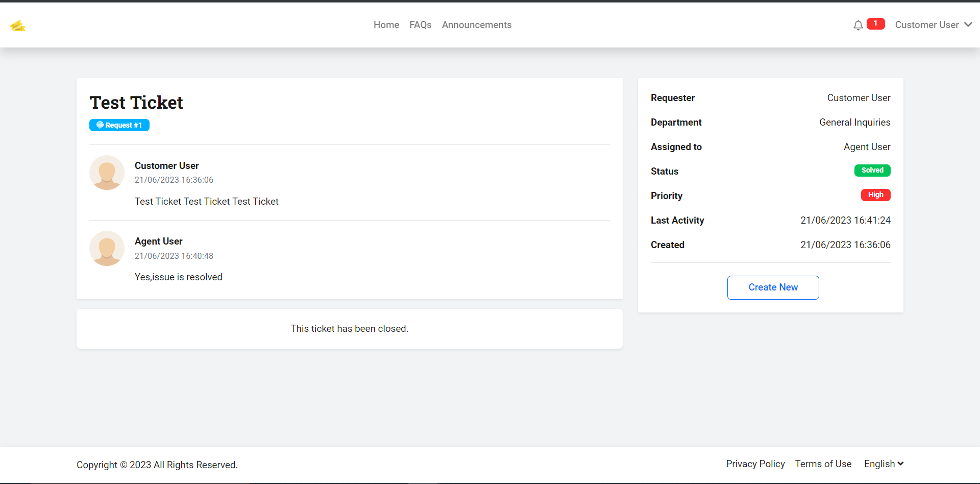Click the Test Ticket title heading
980x484 pixels.
pyautogui.click(x=136, y=102)
